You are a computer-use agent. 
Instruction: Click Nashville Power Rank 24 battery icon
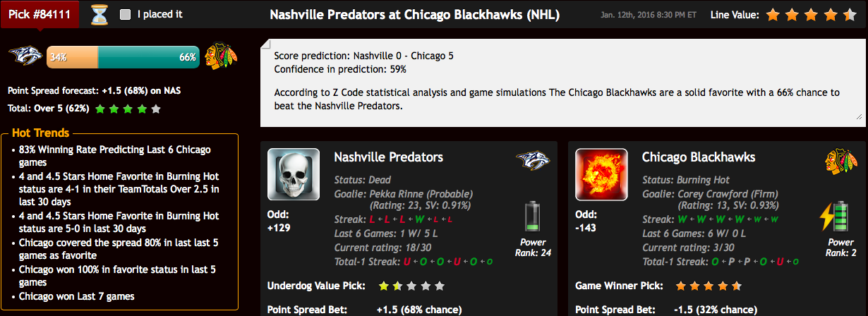pos(531,217)
